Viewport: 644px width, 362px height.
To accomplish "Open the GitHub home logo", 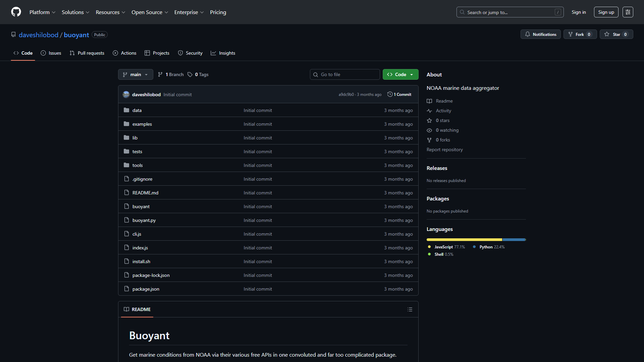I will (16, 12).
